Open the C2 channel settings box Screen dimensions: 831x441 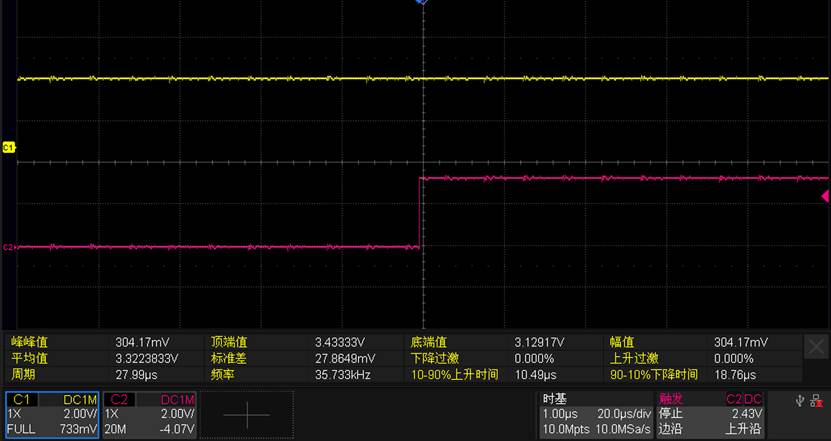pyautogui.click(x=149, y=414)
